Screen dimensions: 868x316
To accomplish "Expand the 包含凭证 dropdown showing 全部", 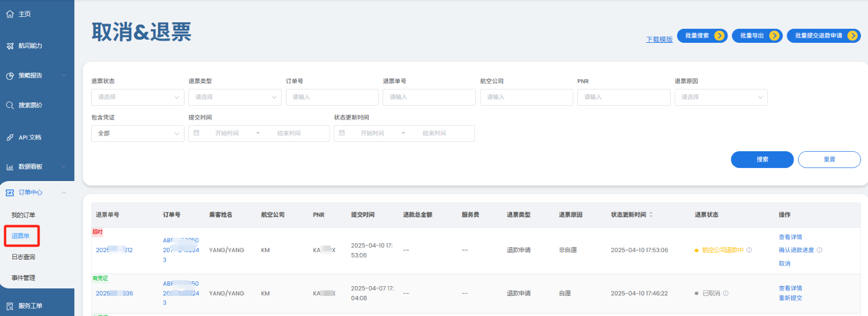I will (138, 133).
